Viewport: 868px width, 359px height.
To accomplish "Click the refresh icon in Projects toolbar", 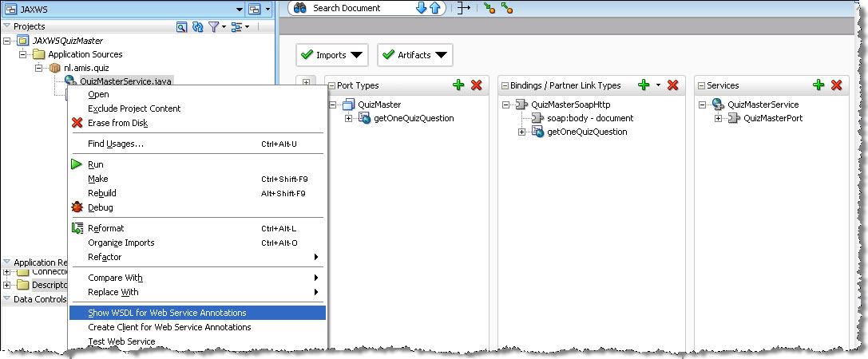I will pyautogui.click(x=197, y=27).
